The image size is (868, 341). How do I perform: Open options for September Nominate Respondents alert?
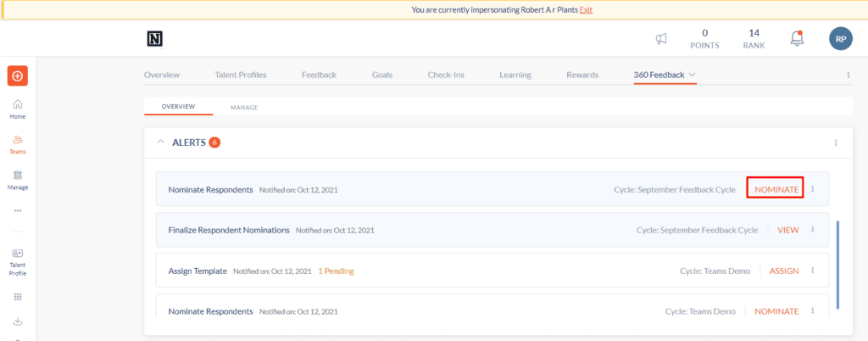click(x=813, y=189)
